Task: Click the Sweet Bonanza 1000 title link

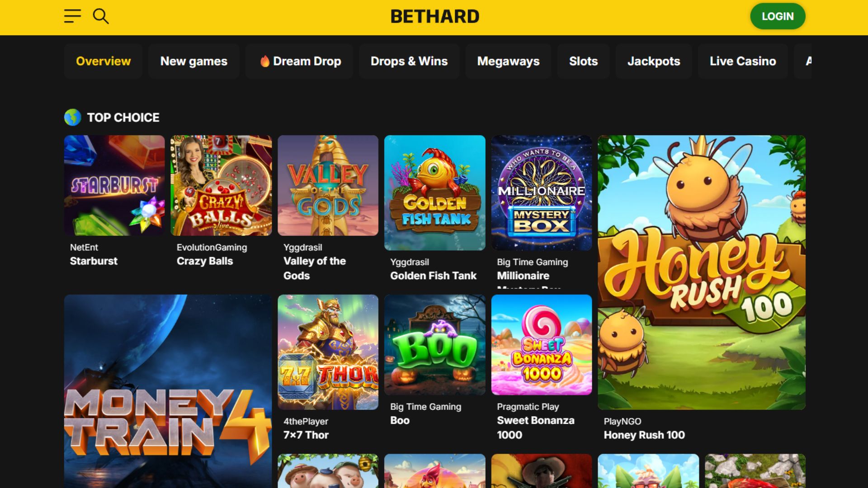Action: (536, 427)
